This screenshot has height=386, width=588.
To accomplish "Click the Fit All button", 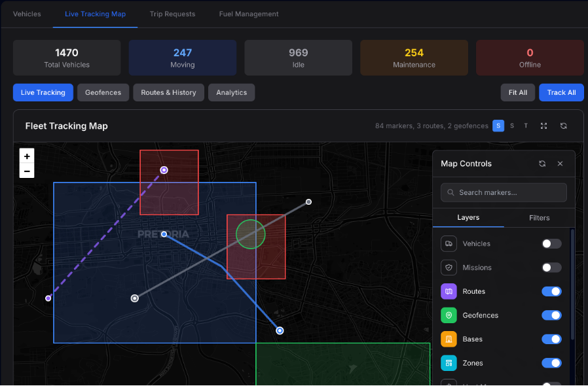I will 517,92.
